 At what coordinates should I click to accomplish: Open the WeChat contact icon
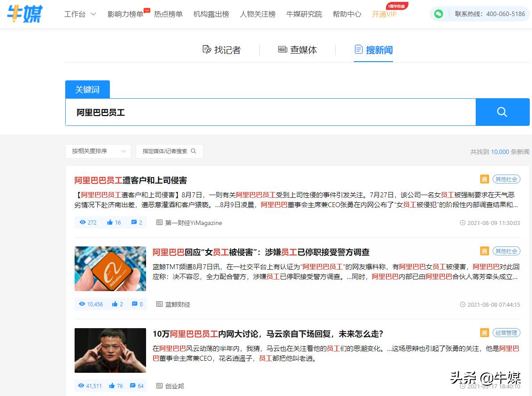438,14
